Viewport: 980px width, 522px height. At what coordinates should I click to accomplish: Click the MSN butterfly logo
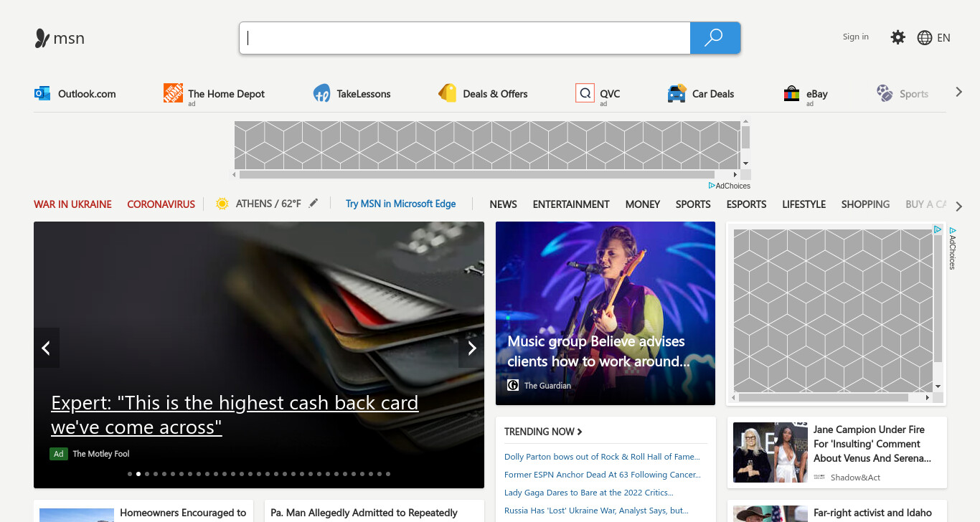[42, 38]
